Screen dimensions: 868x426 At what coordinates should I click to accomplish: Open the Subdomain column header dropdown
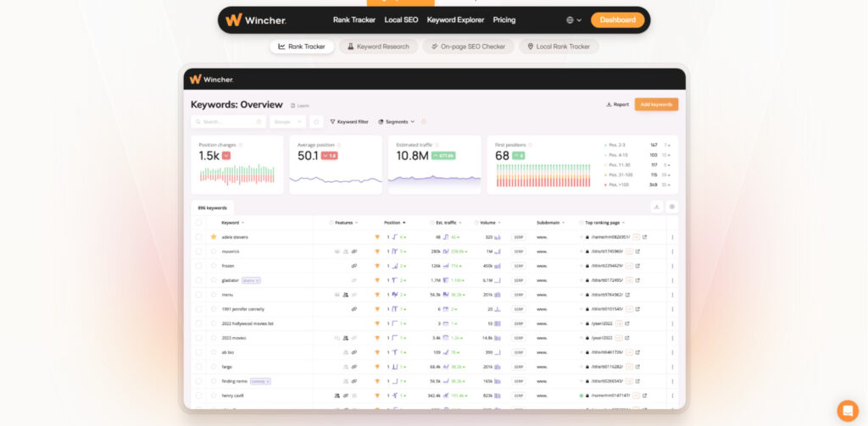(x=550, y=223)
